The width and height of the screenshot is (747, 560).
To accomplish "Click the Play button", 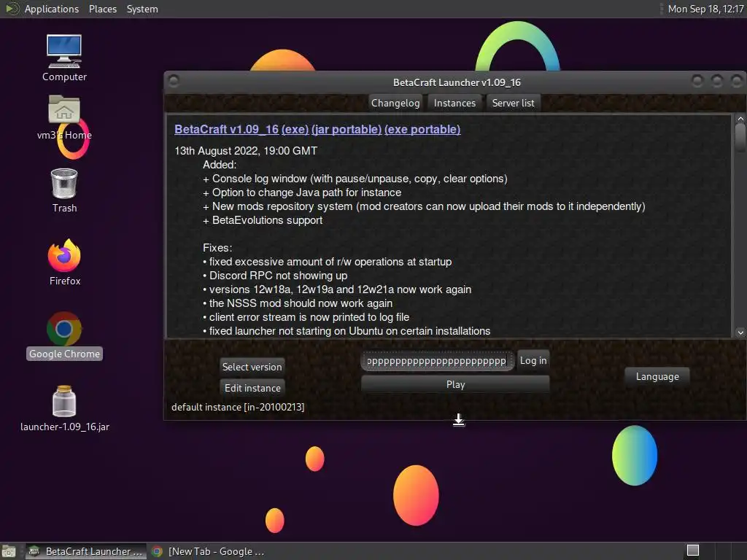I will [455, 384].
